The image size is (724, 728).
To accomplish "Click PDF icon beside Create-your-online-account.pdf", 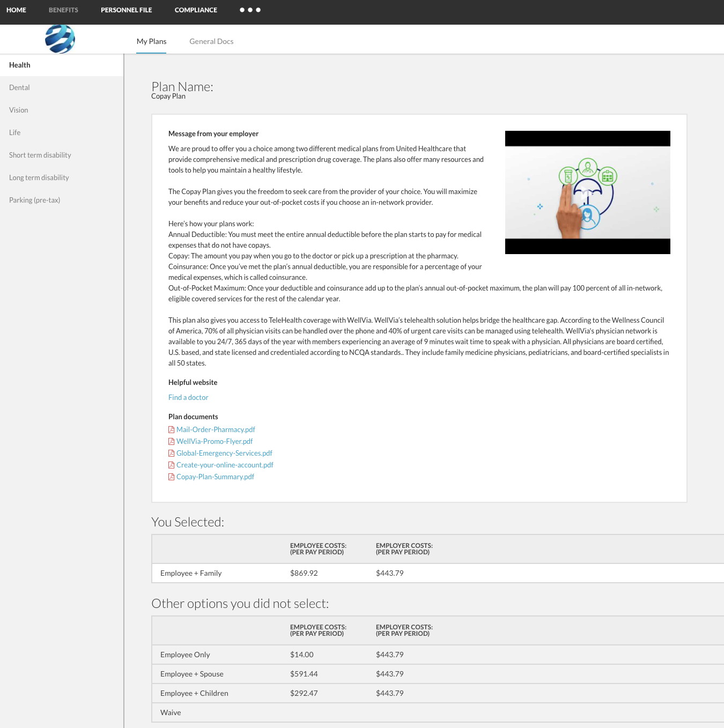I will tap(172, 465).
